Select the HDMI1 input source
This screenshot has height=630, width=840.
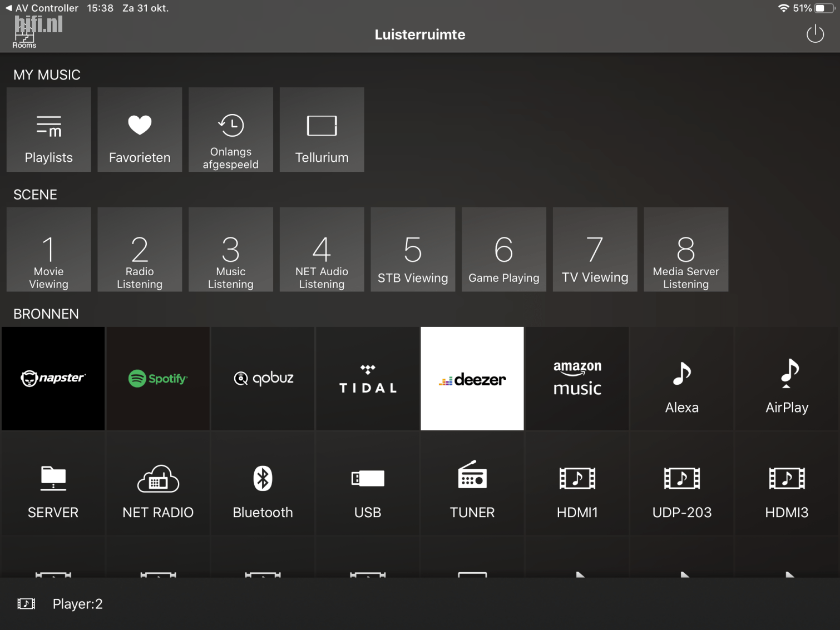[x=577, y=484]
